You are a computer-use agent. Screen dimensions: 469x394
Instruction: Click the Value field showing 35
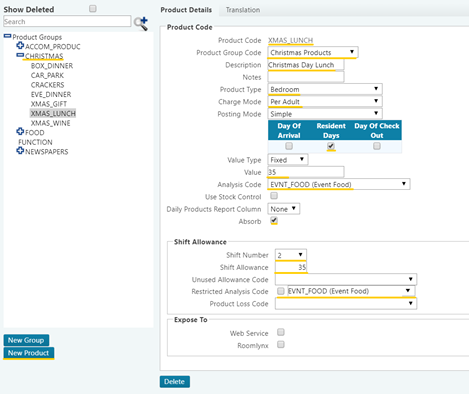[306, 172]
